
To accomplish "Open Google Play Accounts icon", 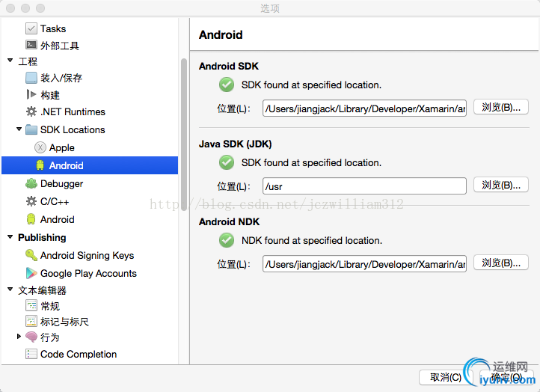I will (x=31, y=273).
